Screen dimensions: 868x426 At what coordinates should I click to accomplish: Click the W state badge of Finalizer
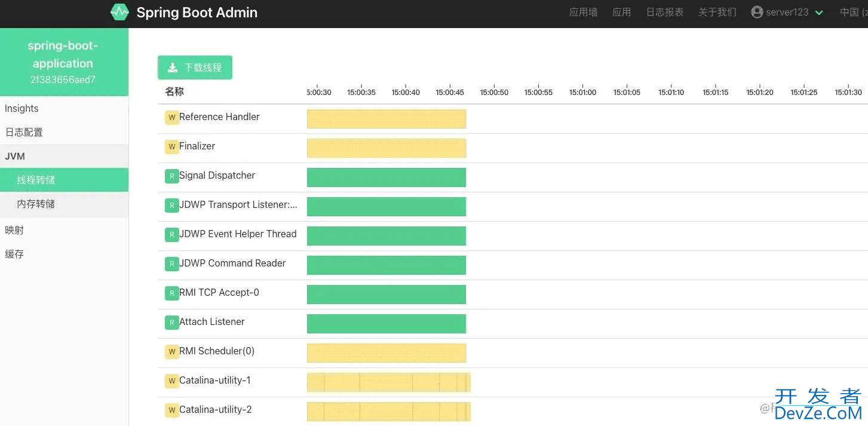(172, 147)
